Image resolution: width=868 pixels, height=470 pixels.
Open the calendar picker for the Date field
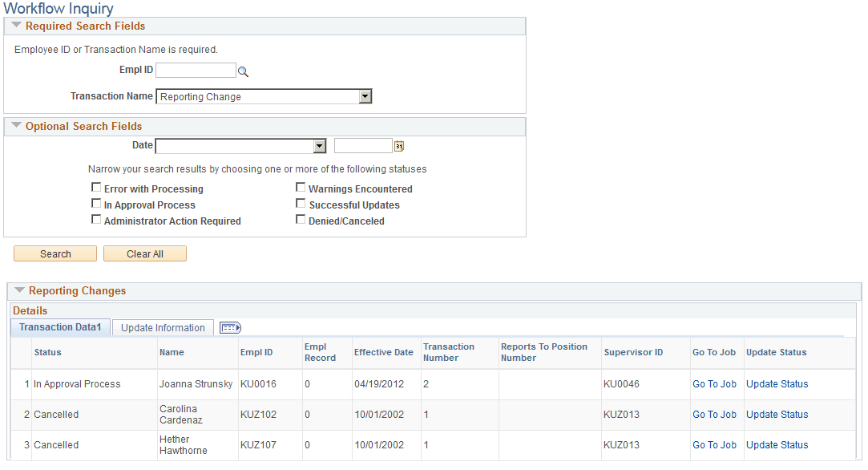point(398,145)
